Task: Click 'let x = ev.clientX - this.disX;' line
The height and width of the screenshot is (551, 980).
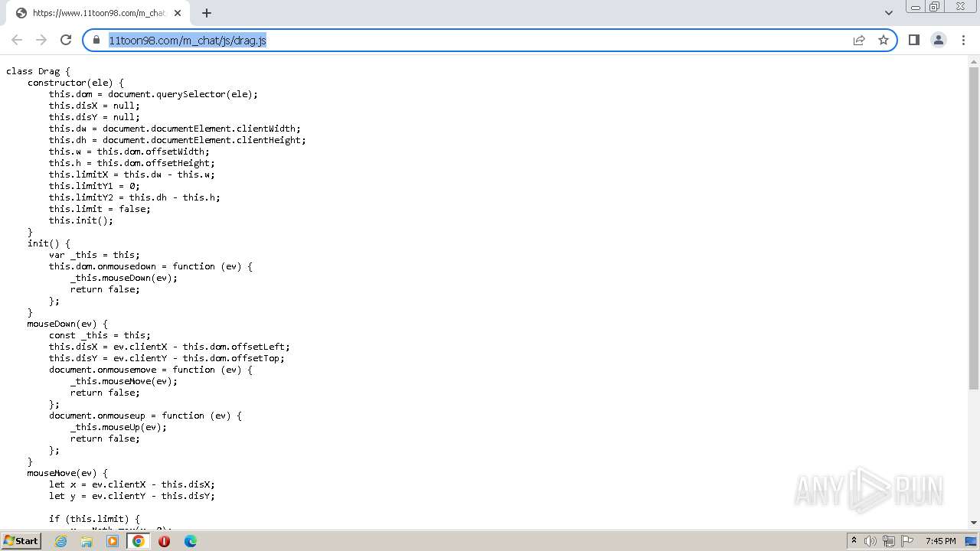Action: [132, 484]
